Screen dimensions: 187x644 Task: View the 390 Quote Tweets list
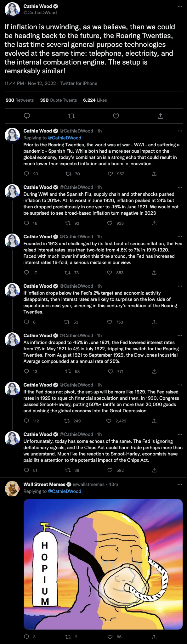pos(59,100)
